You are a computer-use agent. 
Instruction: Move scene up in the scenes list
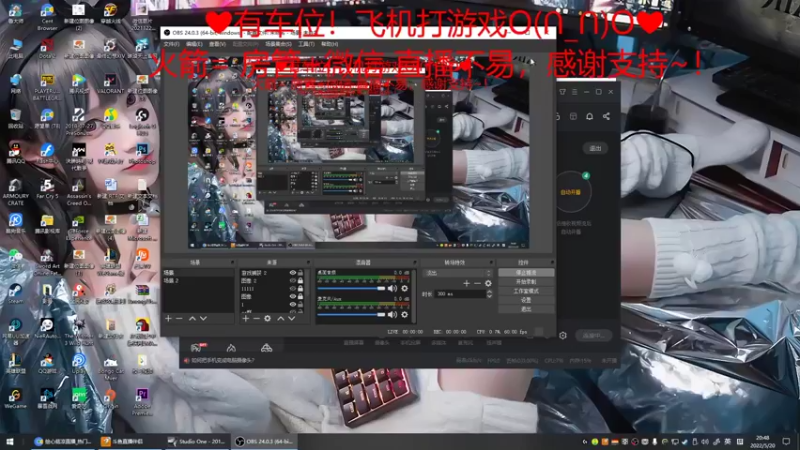tap(192, 318)
